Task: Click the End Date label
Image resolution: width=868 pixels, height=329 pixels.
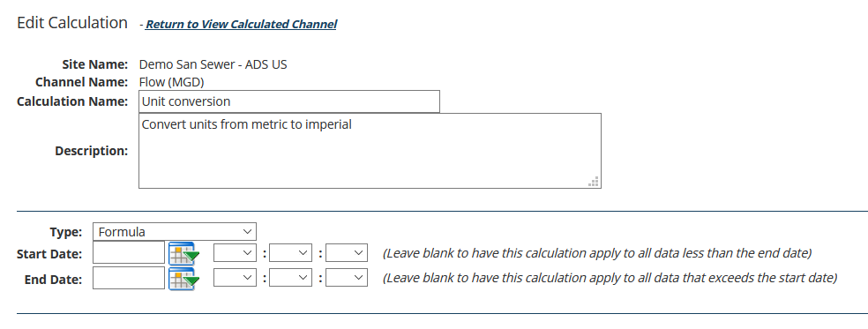Action: coord(53,279)
